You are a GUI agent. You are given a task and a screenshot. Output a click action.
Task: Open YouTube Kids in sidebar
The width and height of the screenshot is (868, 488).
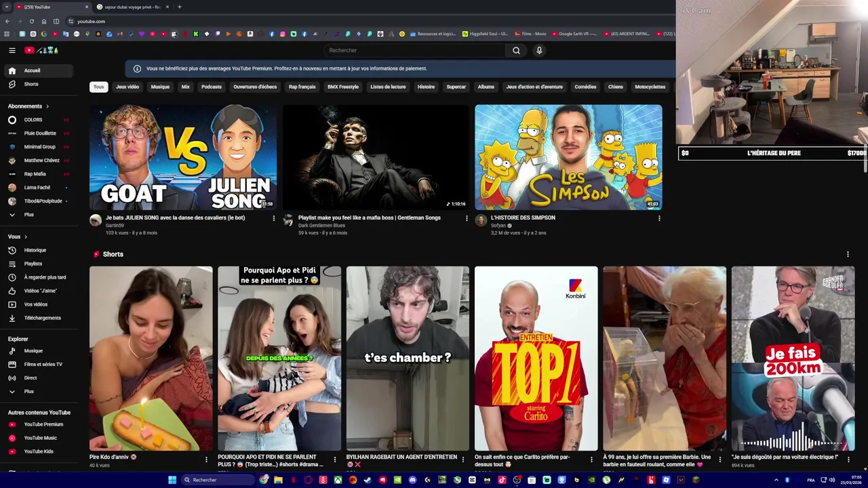tap(39, 451)
